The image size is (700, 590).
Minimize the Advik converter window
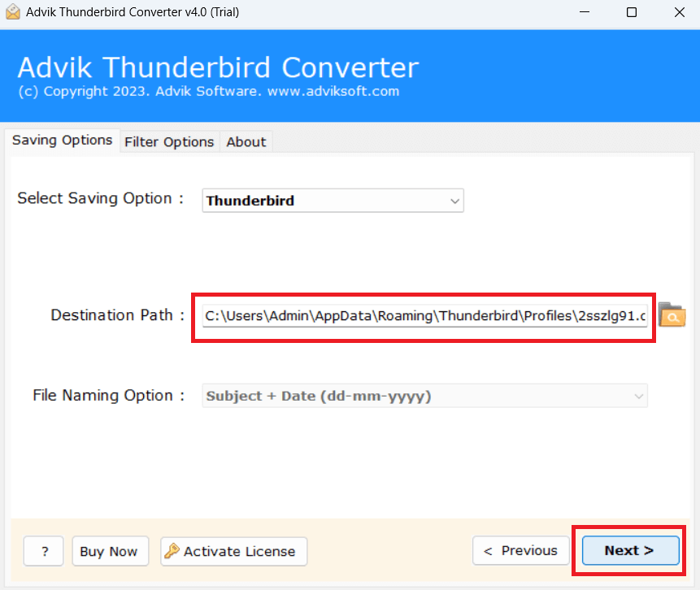coord(585,12)
